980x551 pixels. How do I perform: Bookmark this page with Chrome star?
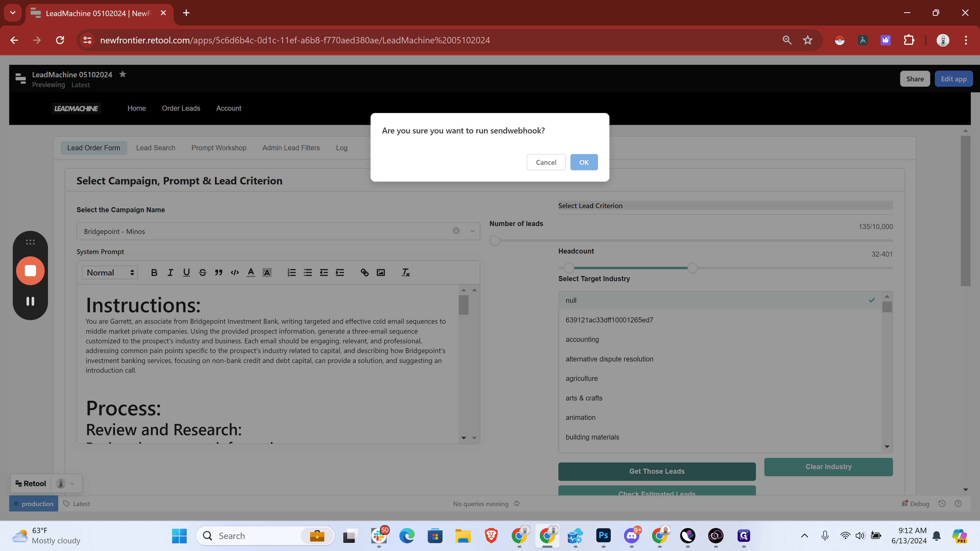pyautogui.click(x=807, y=40)
